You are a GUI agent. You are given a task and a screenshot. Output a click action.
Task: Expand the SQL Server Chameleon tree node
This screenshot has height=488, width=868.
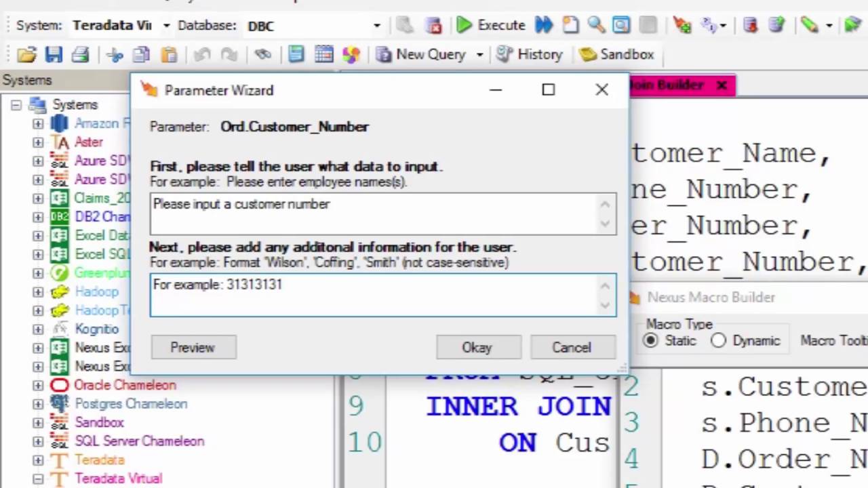click(x=38, y=441)
